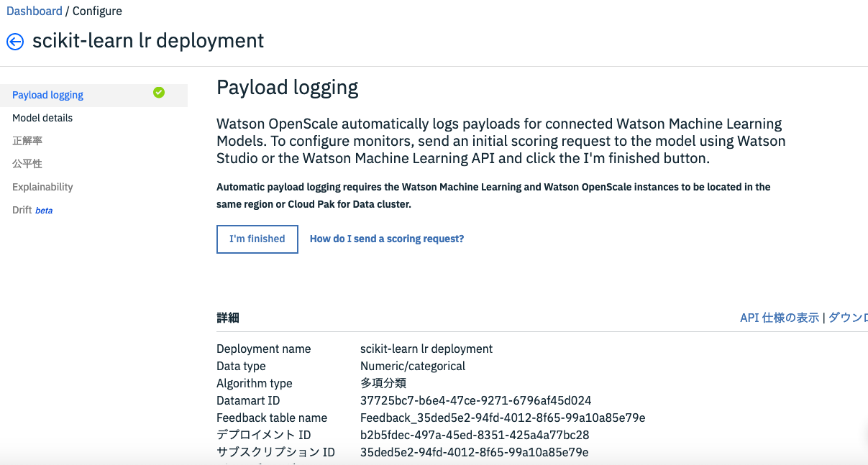The image size is (868, 465).
Task: Click the Watson OpenScale description paragraph
Action: (x=501, y=141)
